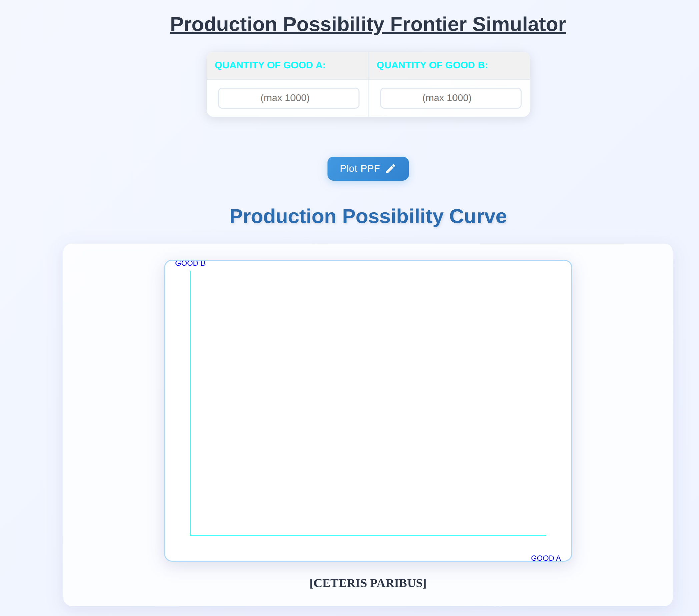Select the QUANTITY OF GOOD A header
699x616 pixels.
click(x=270, y=65)
